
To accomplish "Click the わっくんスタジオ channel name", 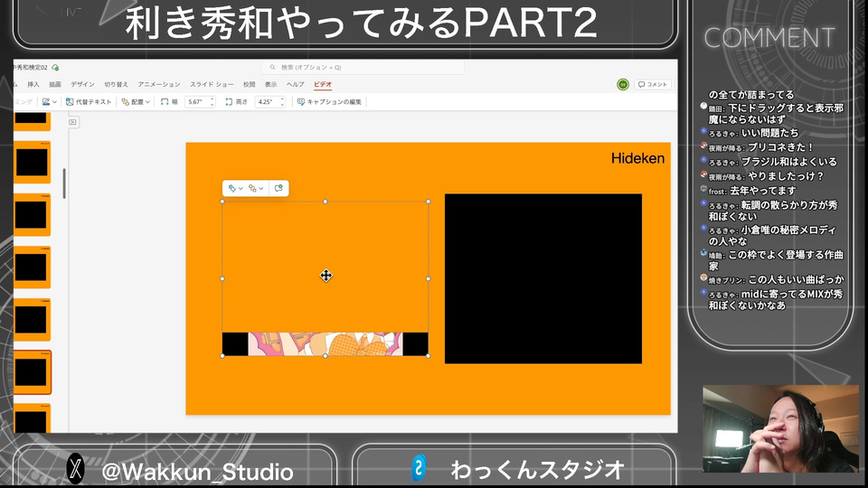I will pyautogui.click(x=537, y=470).
